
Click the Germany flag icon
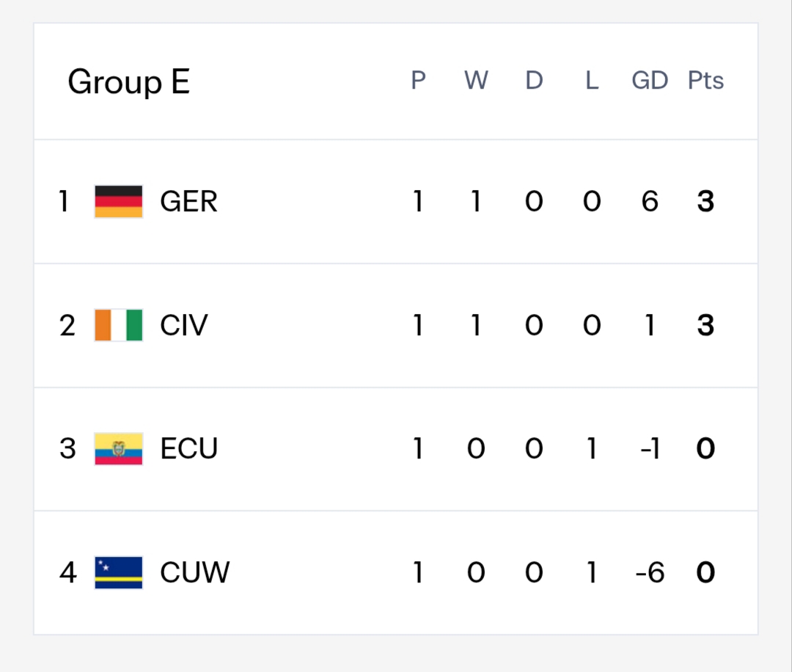119,202
